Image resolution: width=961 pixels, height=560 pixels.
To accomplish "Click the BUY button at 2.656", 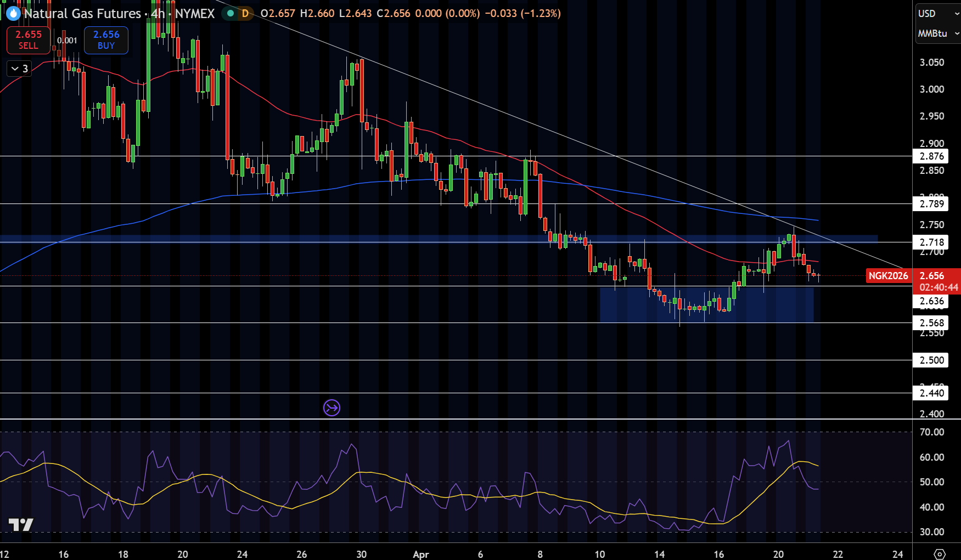I will (106, 40).
